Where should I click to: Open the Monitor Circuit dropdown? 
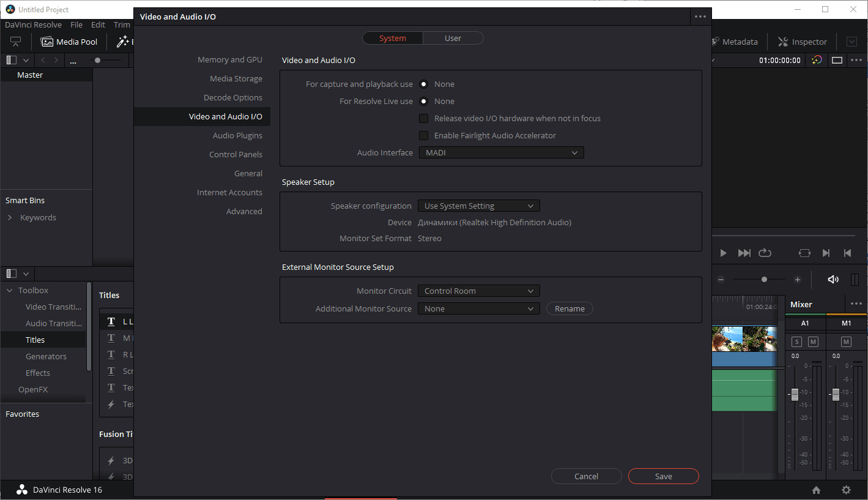[x=478, y=291]
